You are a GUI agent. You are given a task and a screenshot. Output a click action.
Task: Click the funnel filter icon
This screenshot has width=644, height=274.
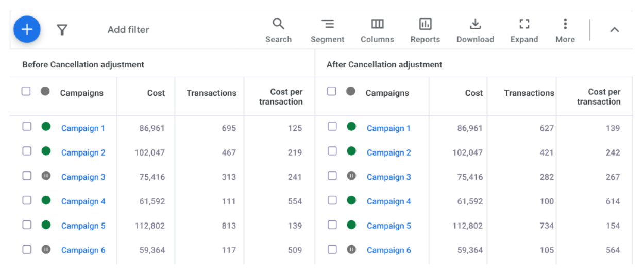pyautogui.click(x=62, y=30)
